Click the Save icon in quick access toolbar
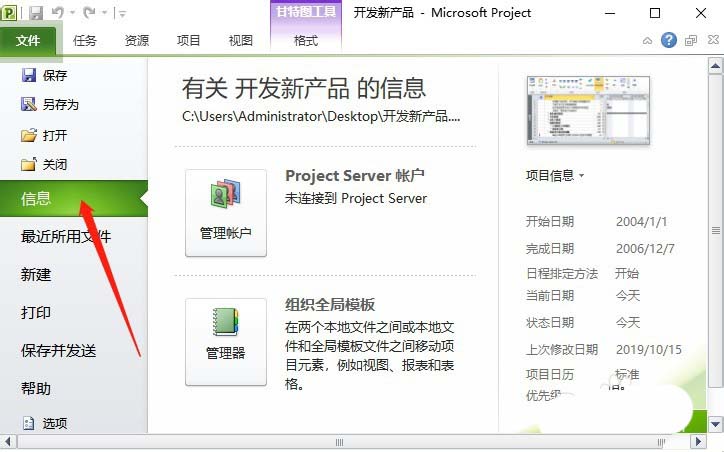This screenshot has width=724, height=452. 36,13
